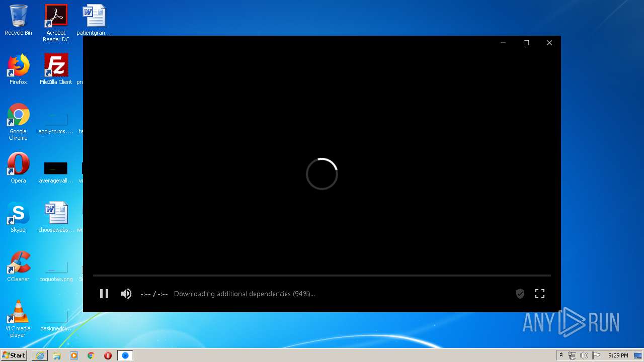Launch Opera desktop shortcut
The height and width of the screenshot is (362, 644).
(18, 168)
